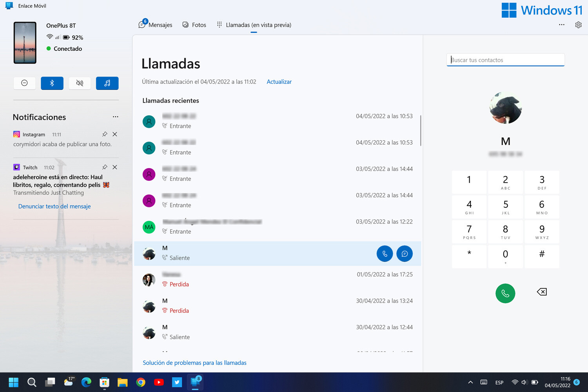
Task: Click the Buscar tus contactos search field
Action: [x=505, y=60]
